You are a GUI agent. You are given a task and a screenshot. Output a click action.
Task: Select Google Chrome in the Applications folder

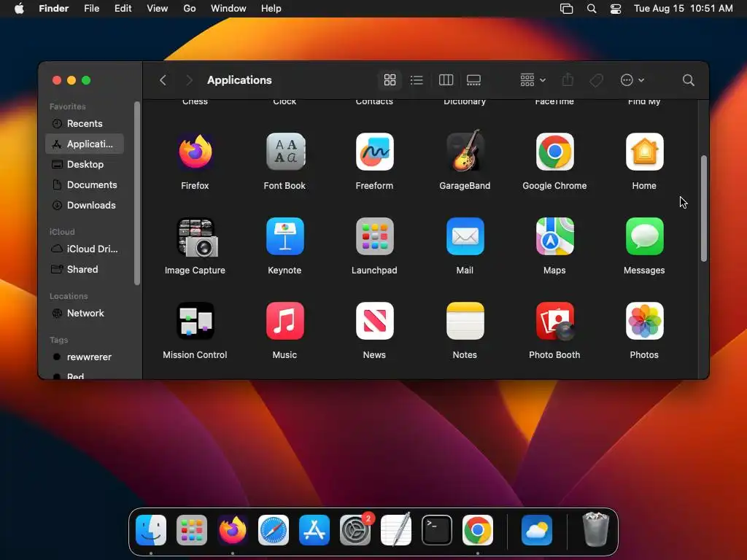tap(554, 152)
